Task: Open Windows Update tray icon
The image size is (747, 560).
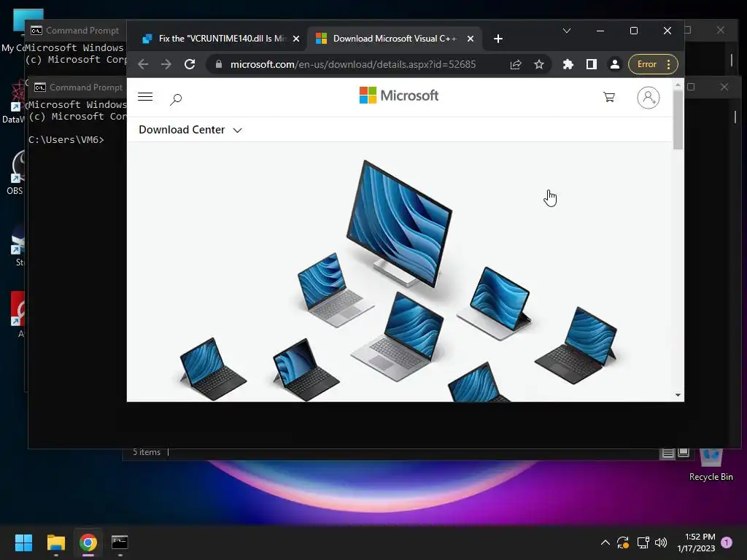Action: pyautogui.click(x=623, y=542)
